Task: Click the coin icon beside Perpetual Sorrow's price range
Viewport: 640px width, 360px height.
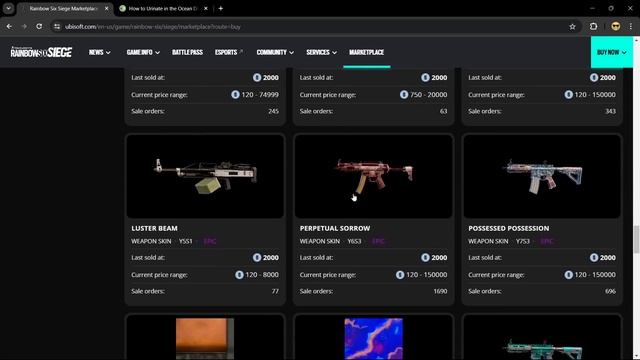Action: click(400, 275)
